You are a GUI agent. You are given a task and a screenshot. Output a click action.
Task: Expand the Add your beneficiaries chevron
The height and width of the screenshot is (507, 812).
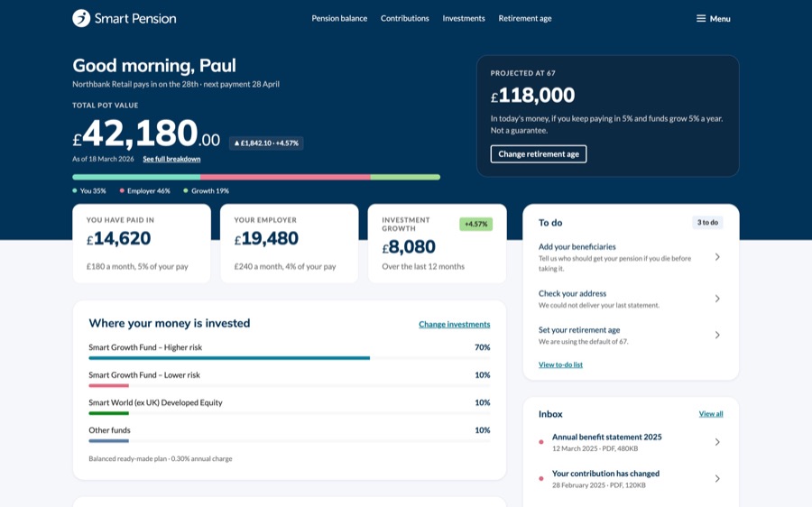click(x=717, y=257)
